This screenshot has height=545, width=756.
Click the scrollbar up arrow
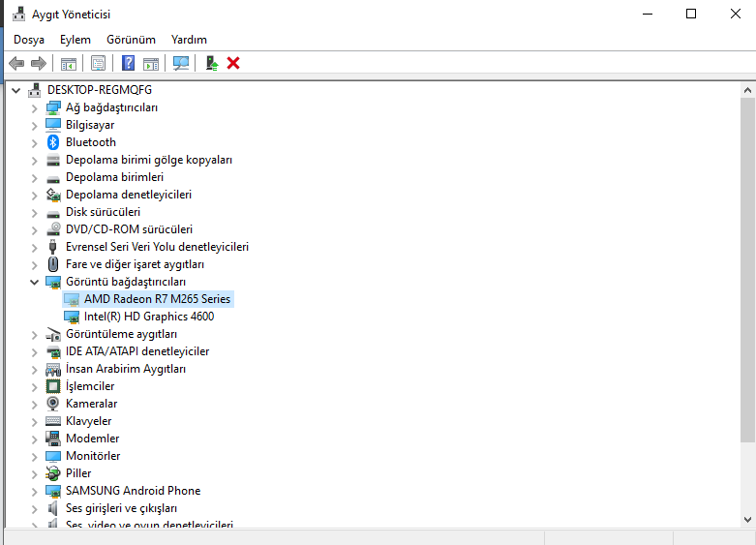748,90
